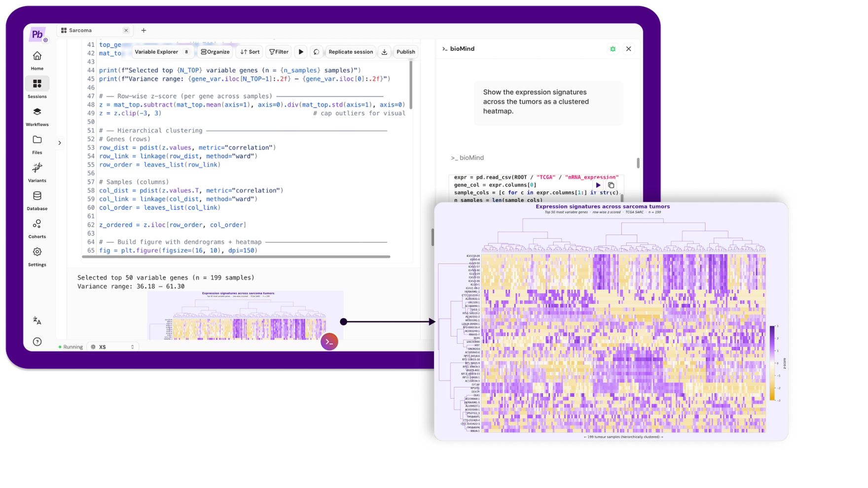
Task: Open the Sessions section
Action: pos(37,88)
